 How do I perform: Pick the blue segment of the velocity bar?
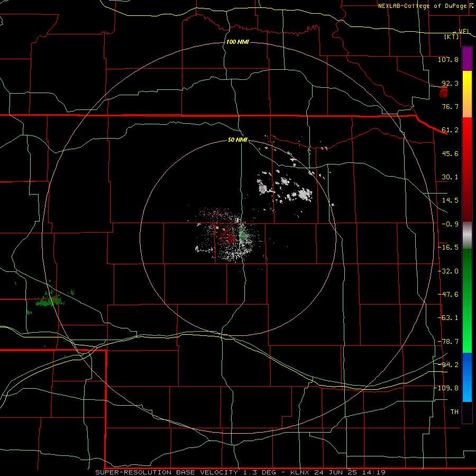tap(467, 377)
